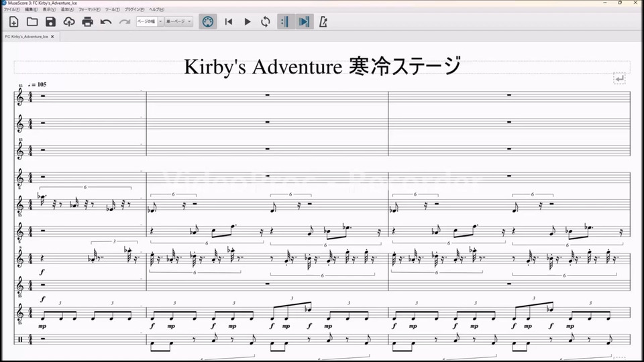Viewport: 644px width, 362px height.
Task: Open the フォーマット (Format) menu
Action: coord(89,9)
